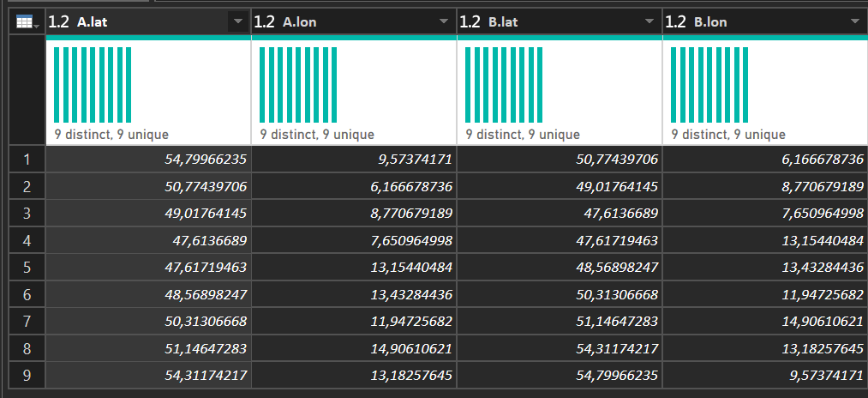Click B.lon cell 13,43284436 in row 5
868x398 pixels.
click(x=765, y=268)
